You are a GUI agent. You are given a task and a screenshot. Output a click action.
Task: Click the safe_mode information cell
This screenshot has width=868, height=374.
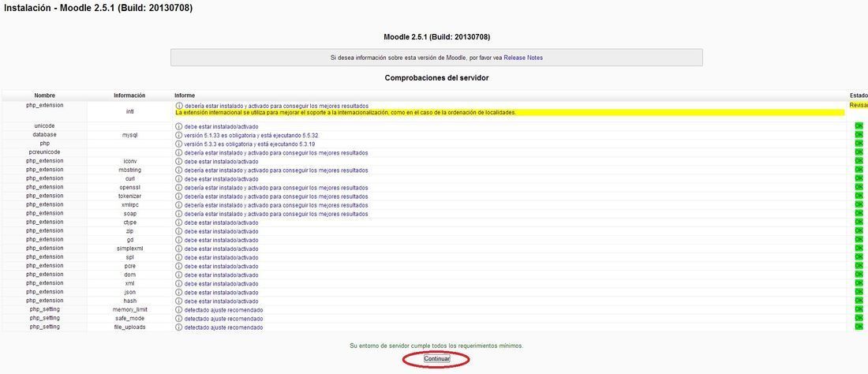[x=129, y=319]
